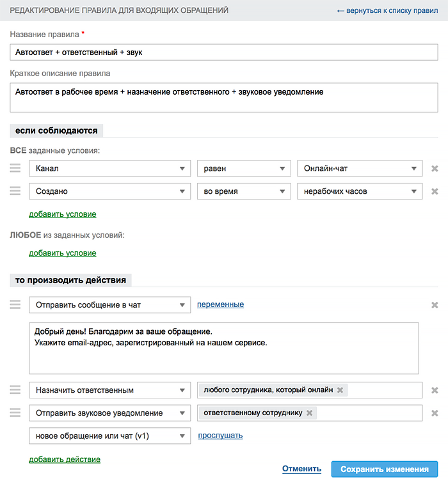Delete the Назначить ответственным action
This screenshot has height=488, width=448.
tap(435, 390)
